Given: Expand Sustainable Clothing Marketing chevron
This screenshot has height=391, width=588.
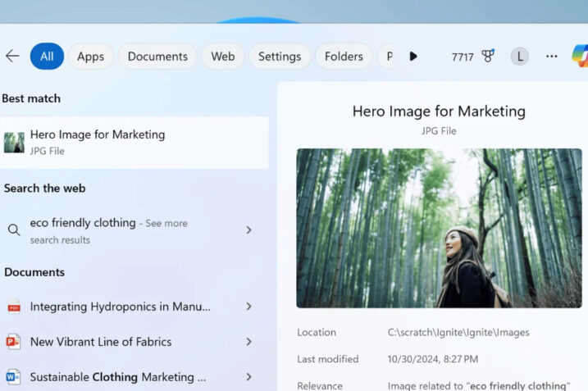Looking at the screenshot, I should [x=248, y=377].
